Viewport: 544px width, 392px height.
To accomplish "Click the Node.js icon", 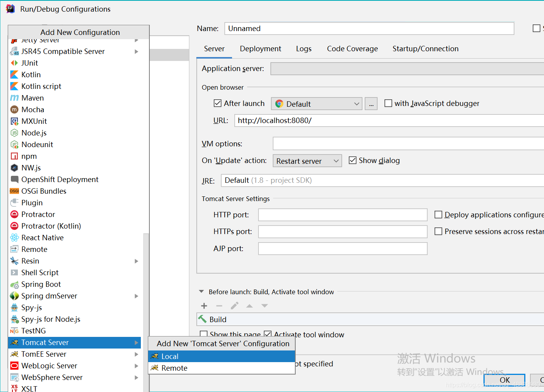I will point(14,133).
